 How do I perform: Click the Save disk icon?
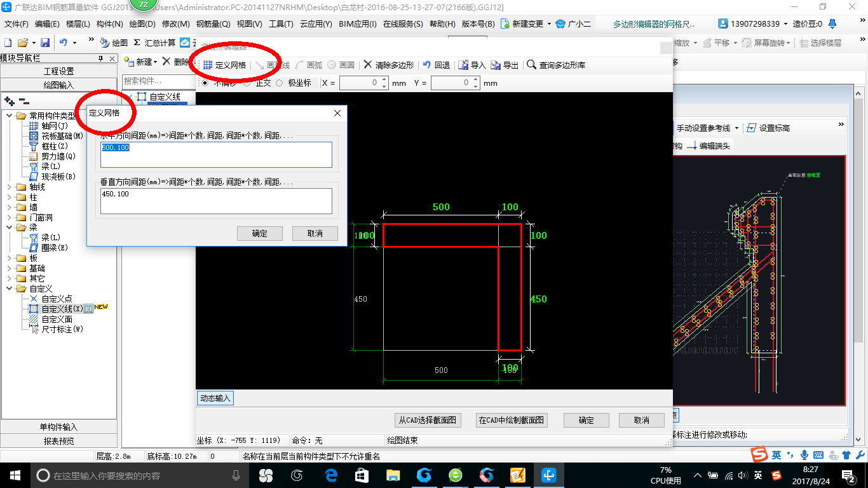pos(45,43)
